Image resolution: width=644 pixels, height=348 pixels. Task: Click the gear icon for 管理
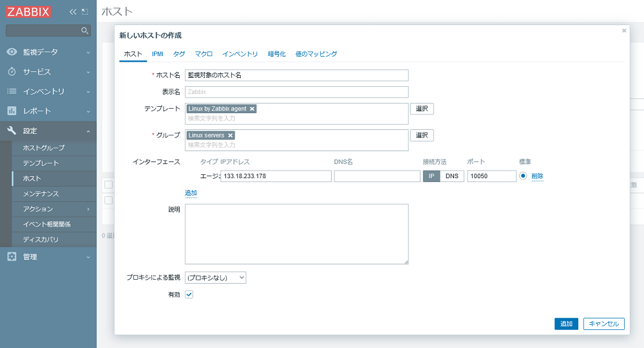[x=12, y=257]
